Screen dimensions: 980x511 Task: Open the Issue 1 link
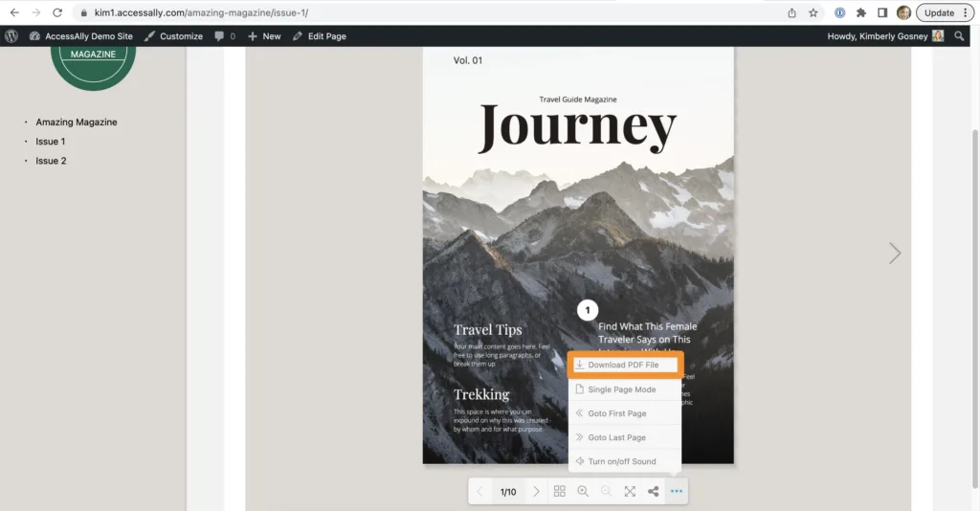click(50, 142)
